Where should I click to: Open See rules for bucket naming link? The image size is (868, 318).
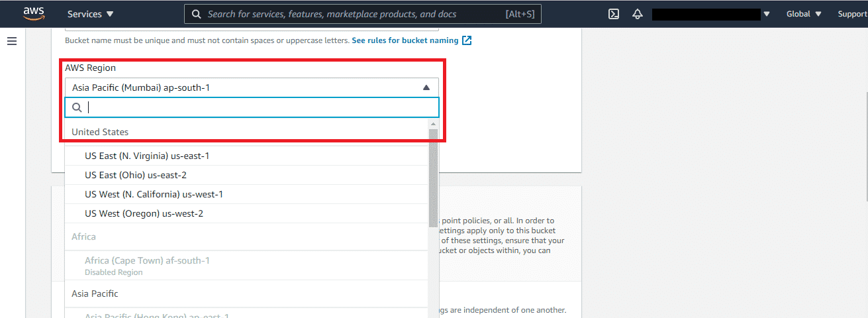(x=405, y=40)
